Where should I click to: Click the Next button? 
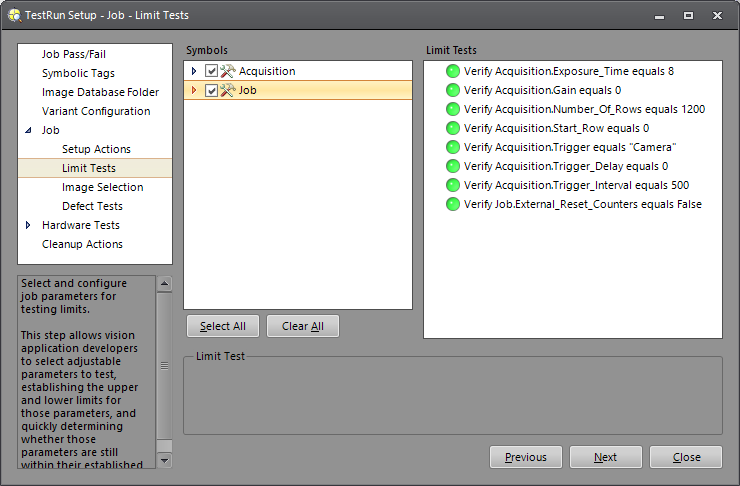[605, 457]
